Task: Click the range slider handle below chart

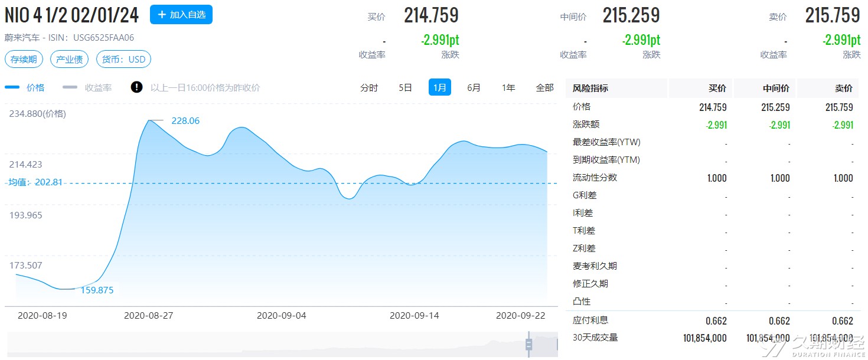Action: point(528,344)
